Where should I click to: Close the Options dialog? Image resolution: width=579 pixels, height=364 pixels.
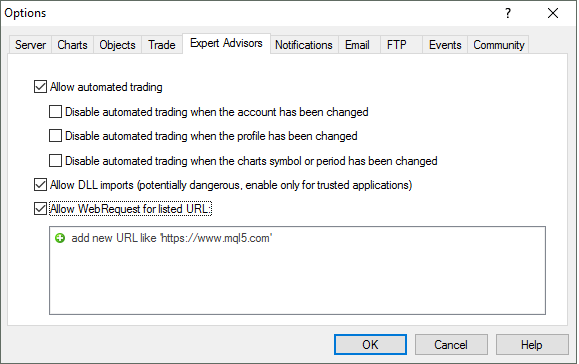(x=553, y=13)
